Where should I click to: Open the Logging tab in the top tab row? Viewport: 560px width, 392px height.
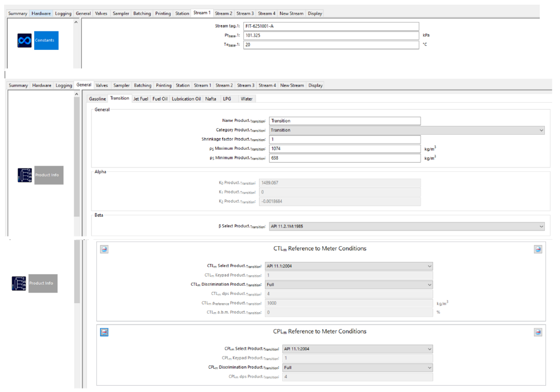point(63,13)
